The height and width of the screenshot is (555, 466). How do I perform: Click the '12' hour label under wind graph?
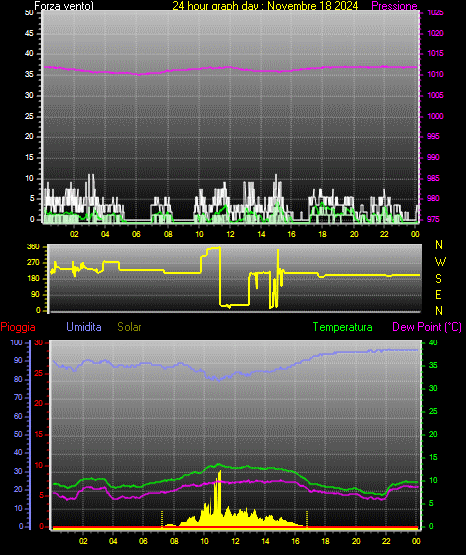click(x=230, y=234)
